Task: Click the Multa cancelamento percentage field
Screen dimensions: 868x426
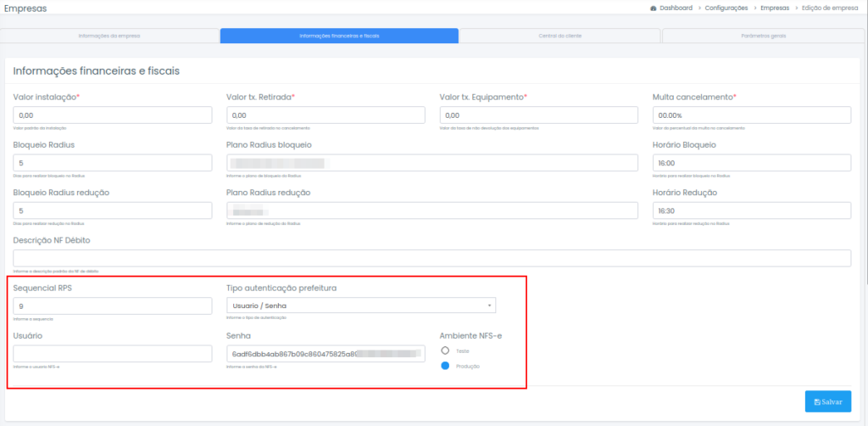Action: pyautogui.click(x=751, y=115)
